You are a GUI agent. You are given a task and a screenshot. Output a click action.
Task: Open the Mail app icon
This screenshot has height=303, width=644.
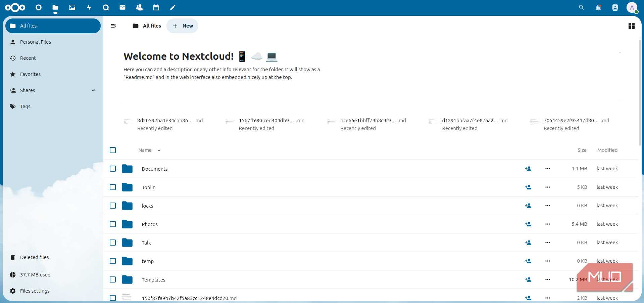(122, 7)
